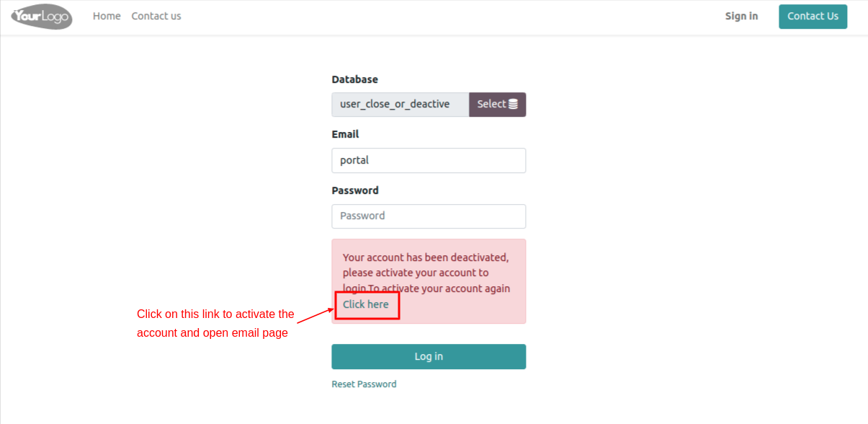Follow the Click here activation link
This screenshot has height=424, width=868.
click(x=366, y=304)
